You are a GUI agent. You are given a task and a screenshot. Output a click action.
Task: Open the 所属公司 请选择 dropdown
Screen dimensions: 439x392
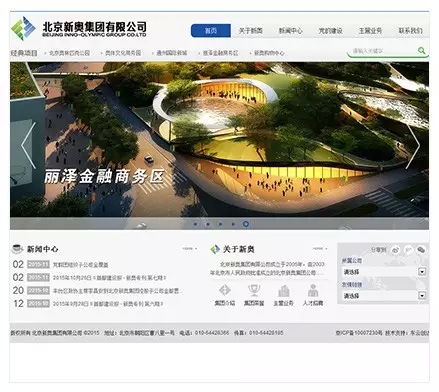pos(384,272)
